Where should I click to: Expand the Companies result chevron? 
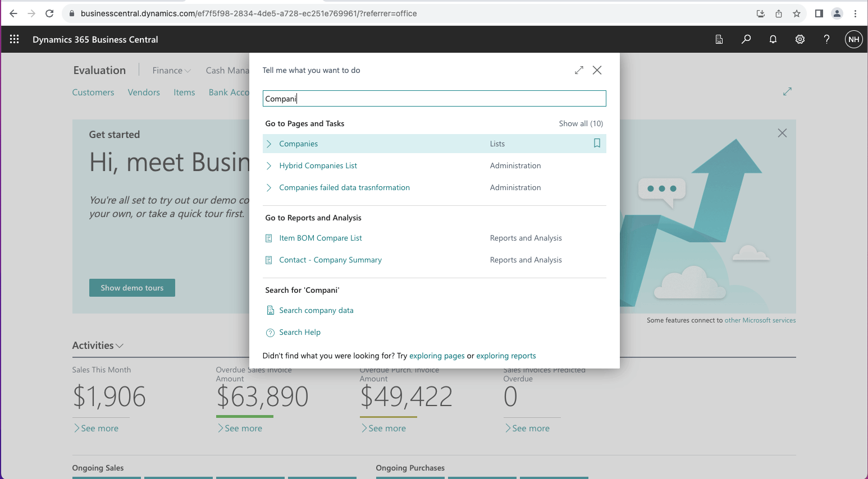(269, 144)
